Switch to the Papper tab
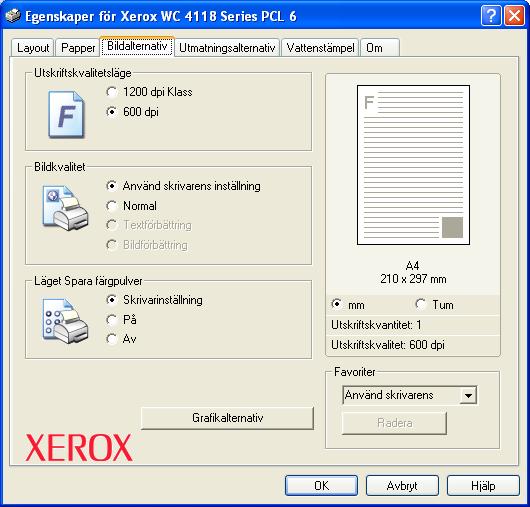This screenshot has height=507, width=530. pos(78,48)
